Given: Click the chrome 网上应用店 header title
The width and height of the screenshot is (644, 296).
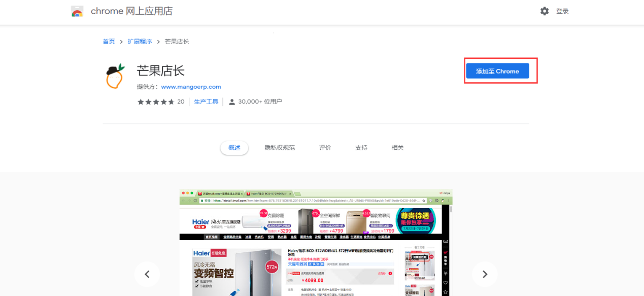Looking at the screenshot, I should (x=131, y=11).
